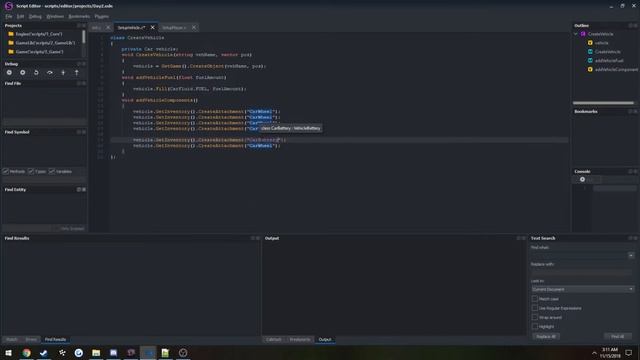Click the step out up-arrow Debug icon
640x360 pixels.
click(x=76, y=72)
